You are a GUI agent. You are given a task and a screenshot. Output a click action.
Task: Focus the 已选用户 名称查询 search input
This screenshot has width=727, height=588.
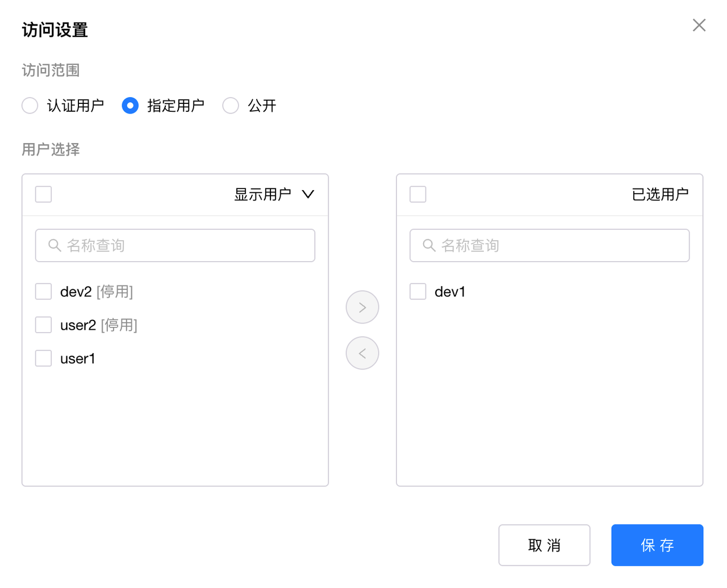point(562,245)
